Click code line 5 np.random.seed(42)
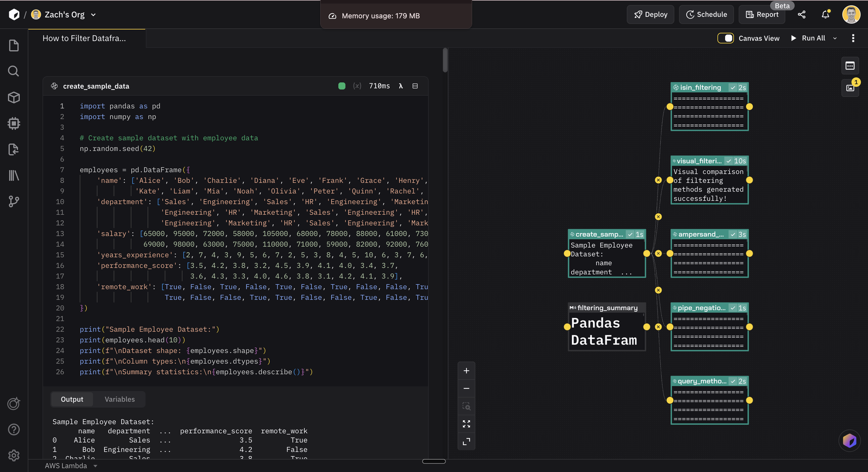The width and height of the screenshot is (868, 472). (x=118, y=149)
